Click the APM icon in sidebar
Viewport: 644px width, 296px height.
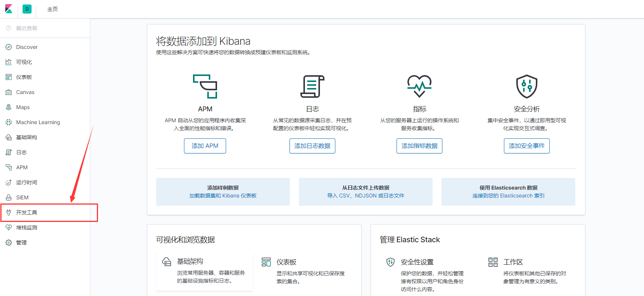9,167
